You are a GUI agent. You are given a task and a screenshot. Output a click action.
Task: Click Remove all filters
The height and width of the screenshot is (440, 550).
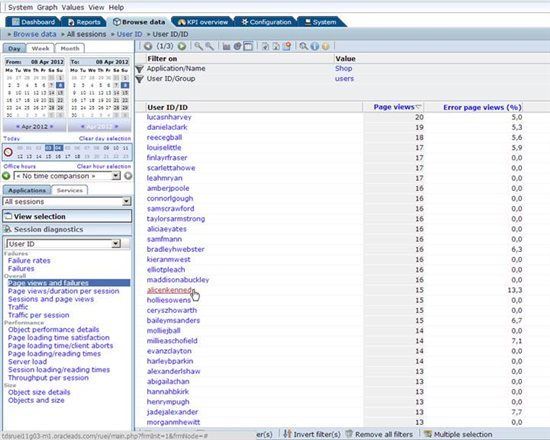pyautogui.click(x=379, y=434)
